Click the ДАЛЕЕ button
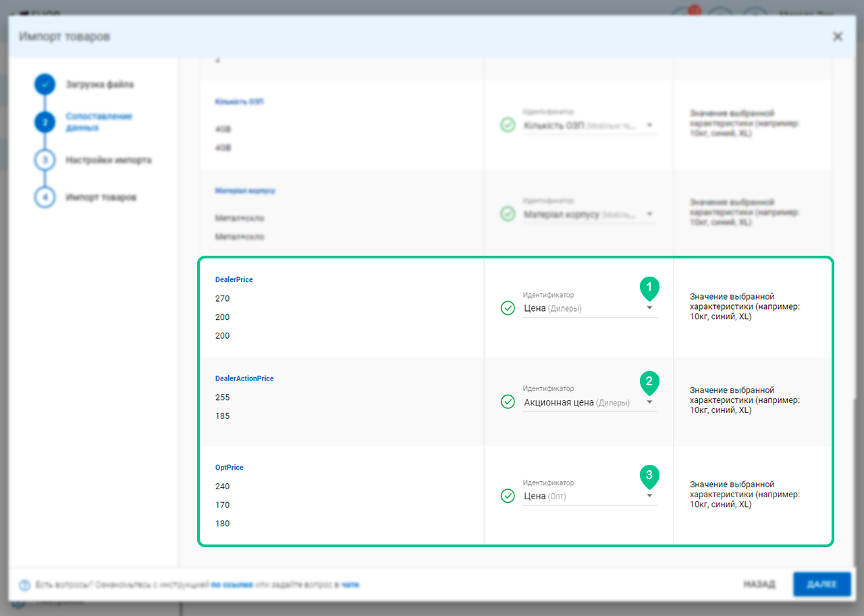Screen dimensions: 864x616 (x=822, y=584)
